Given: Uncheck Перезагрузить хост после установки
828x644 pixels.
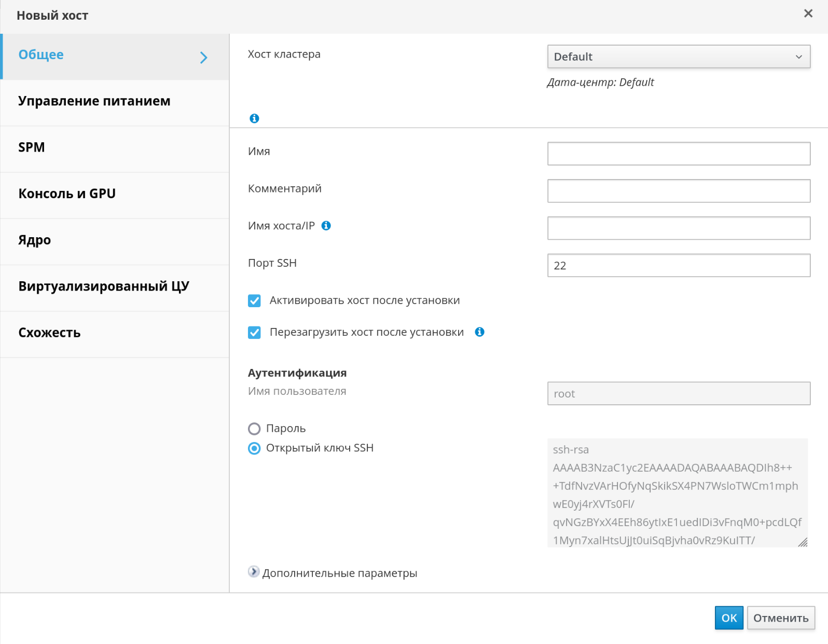Looking at the screenshot, I should (254, 332).
